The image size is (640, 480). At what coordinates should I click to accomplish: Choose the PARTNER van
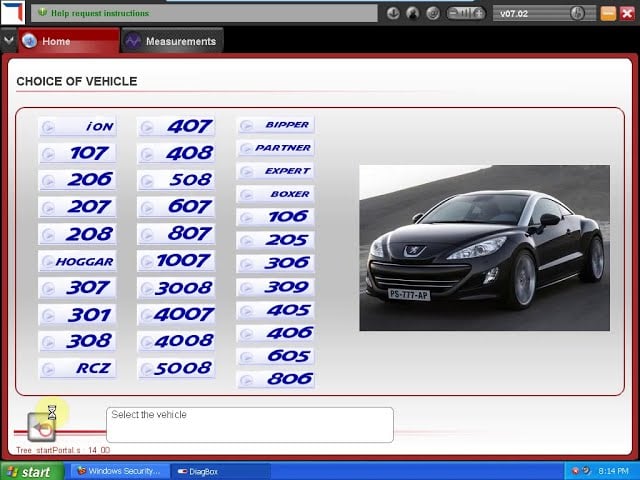tap(276, 148)
